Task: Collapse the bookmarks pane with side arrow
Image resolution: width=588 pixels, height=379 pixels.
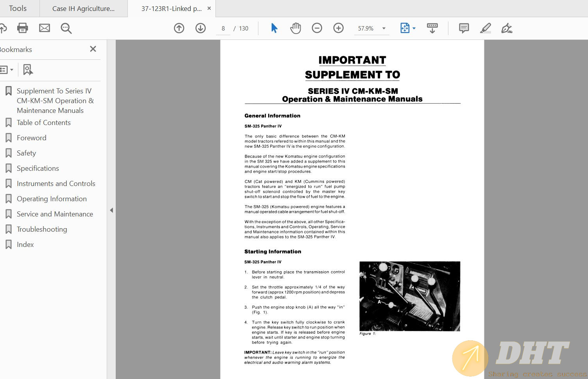Action: coord(111,210)
